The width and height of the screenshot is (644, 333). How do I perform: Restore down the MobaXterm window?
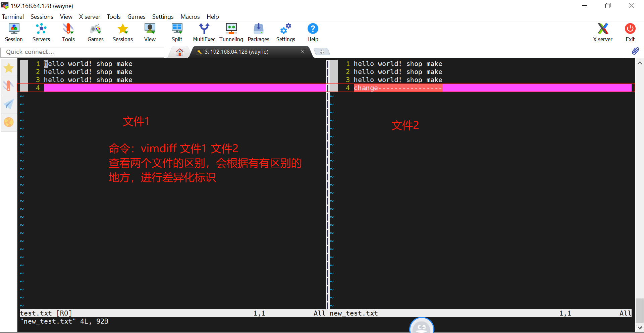tap(608, 6)
